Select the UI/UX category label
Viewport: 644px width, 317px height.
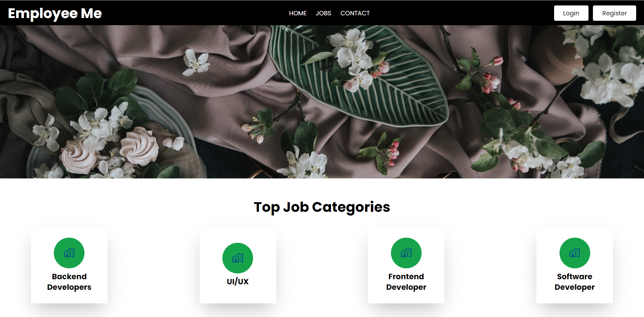tap(238, 282)
